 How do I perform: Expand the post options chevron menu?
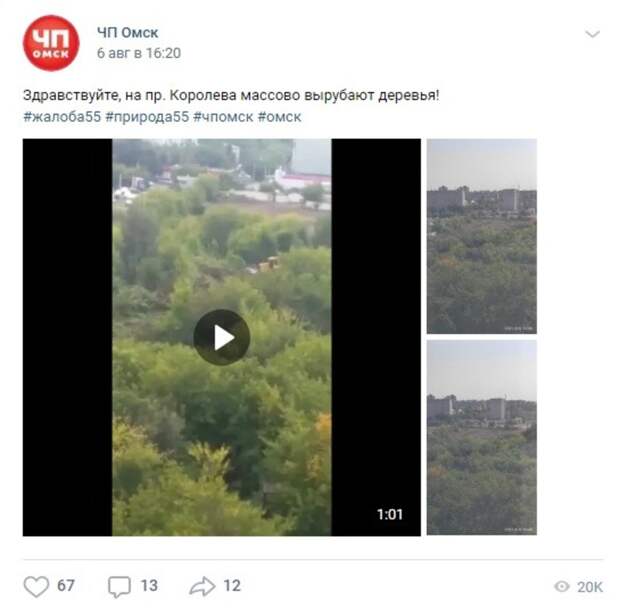click(x=592, y=34)
